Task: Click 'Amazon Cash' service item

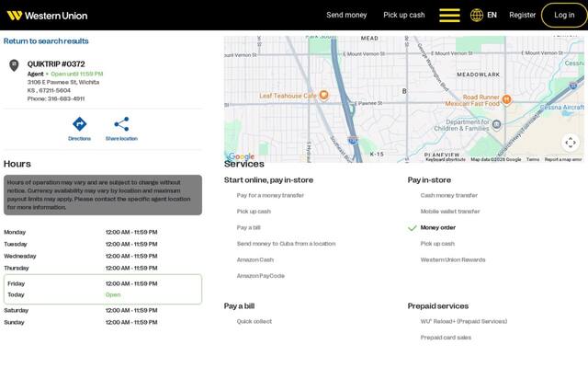Action: coord(255,259)
